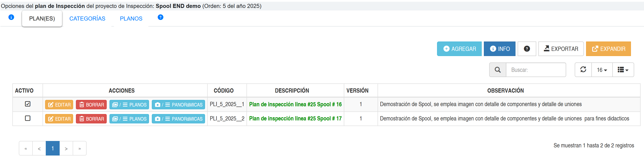Click the blue info icon beside PLAN(ES) tab
The image size is (644, 163).
[11, 17]
